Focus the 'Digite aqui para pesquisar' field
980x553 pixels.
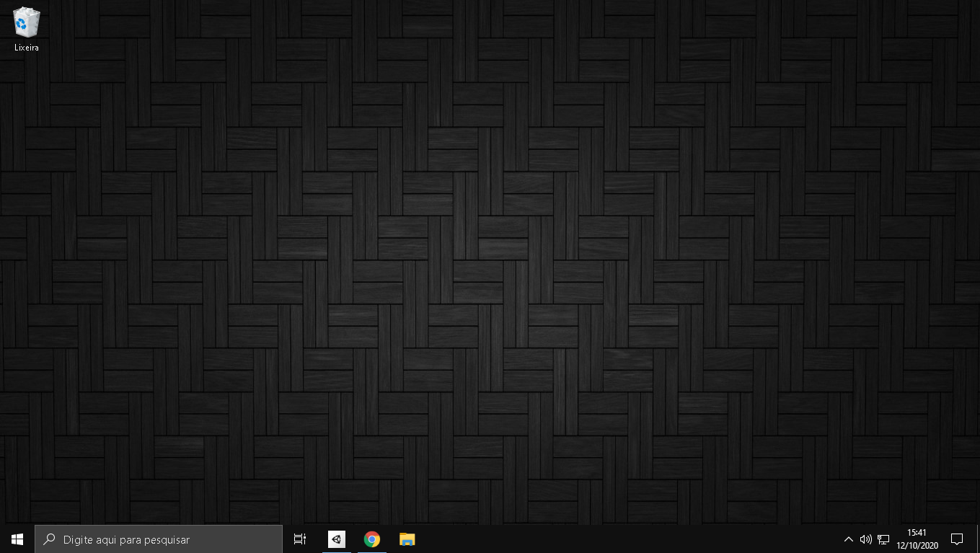[x=166, y=539]
